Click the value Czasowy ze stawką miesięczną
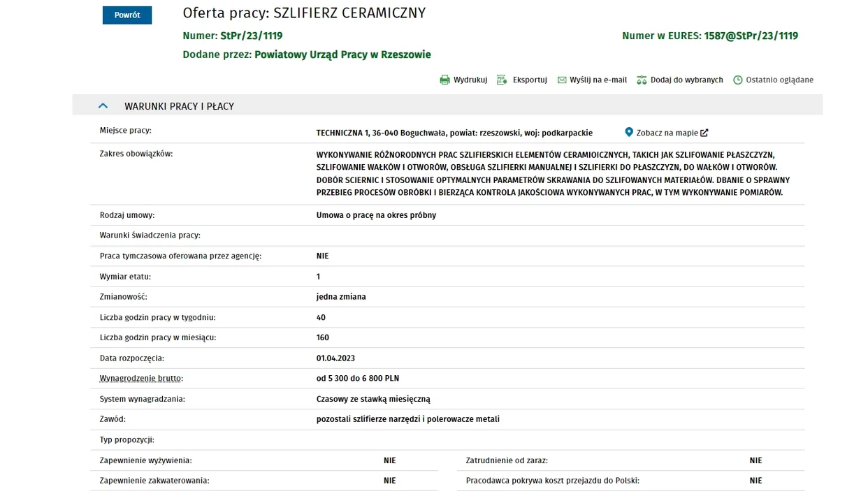The width and height of the screenshot is (868, 503). (373, 399)
